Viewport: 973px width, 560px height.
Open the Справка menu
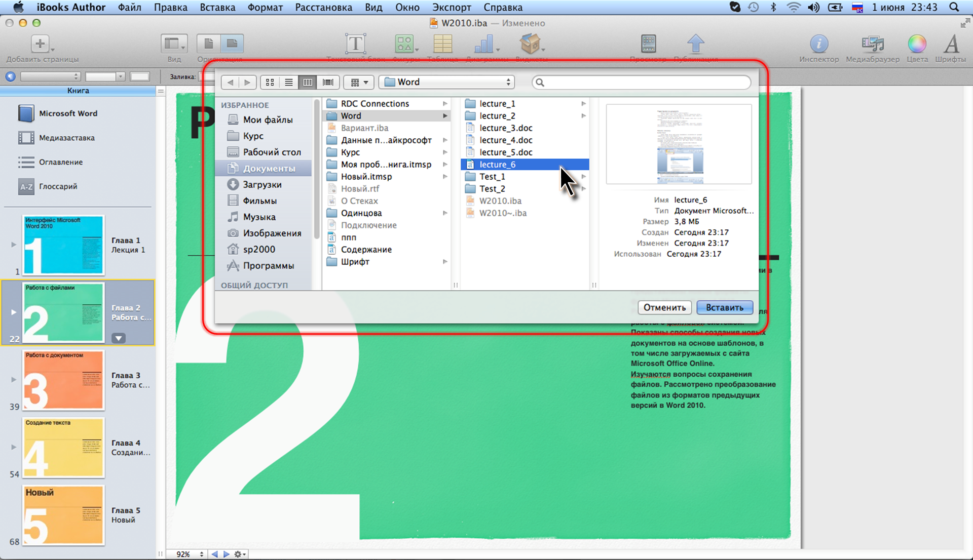coord(503,7)
